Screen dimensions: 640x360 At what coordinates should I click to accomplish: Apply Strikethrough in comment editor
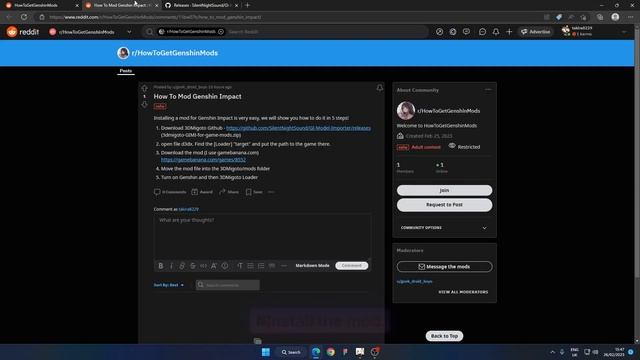(x=193, y=266)
